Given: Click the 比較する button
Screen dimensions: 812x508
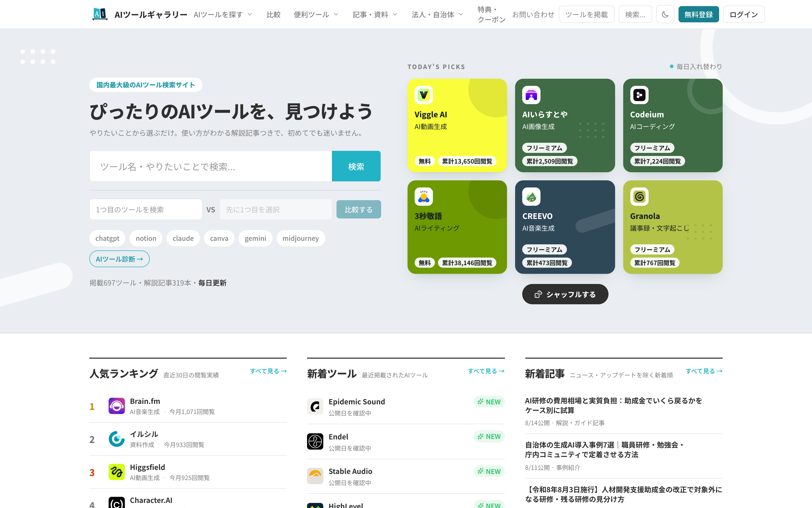Looking at the screenshot, I should tap(359, 209).
